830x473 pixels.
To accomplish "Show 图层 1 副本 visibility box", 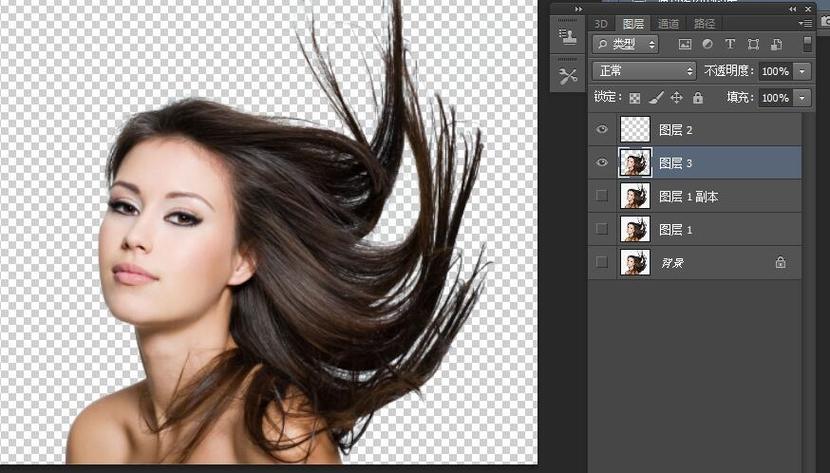I will click(602, 196).
